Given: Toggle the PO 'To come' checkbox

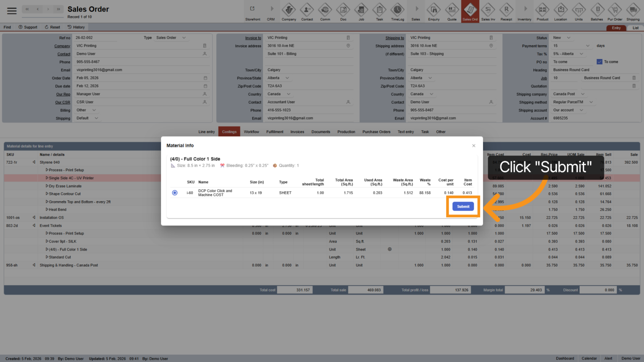Looking at the screenshot, I should point(600,62).
